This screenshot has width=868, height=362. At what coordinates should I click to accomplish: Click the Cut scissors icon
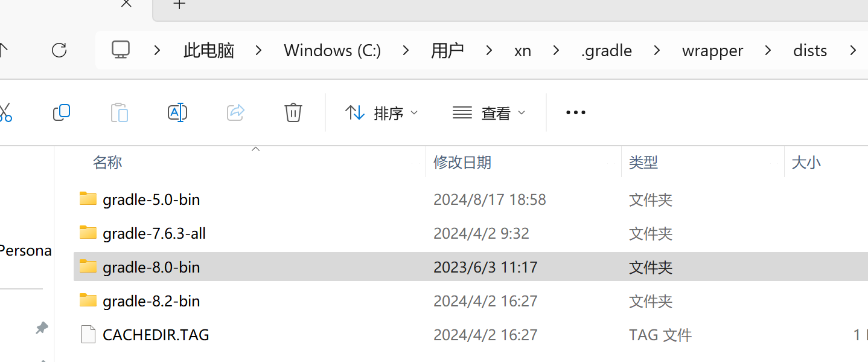coord(5,112)
